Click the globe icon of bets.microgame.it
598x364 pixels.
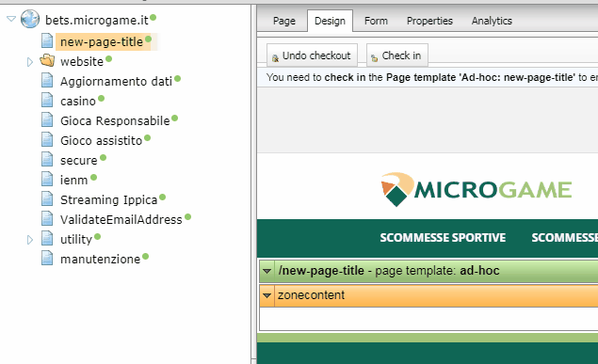click(x=30, y=19)
